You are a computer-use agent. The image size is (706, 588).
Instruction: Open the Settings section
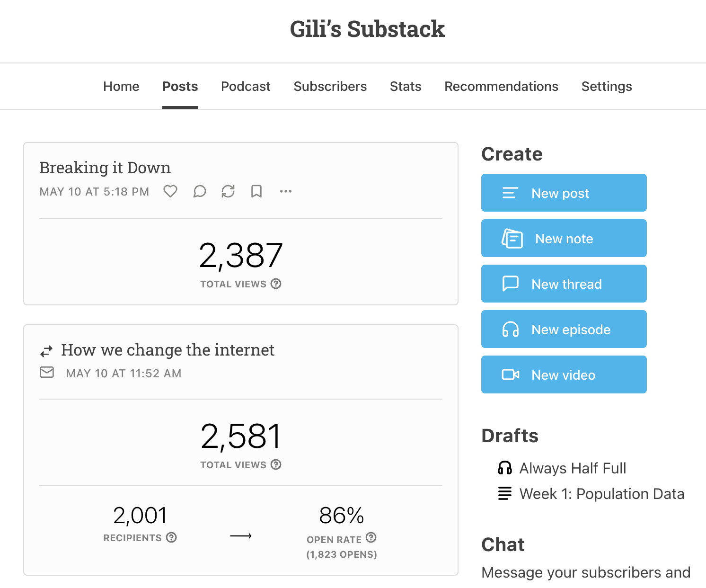607,86
